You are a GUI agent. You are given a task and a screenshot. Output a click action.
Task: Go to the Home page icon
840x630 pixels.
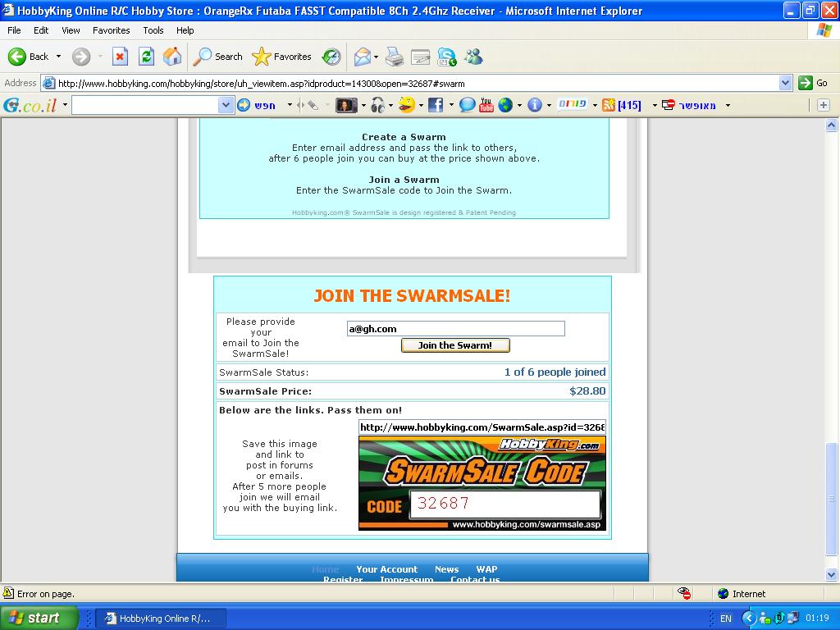click(x=172, y=57)
